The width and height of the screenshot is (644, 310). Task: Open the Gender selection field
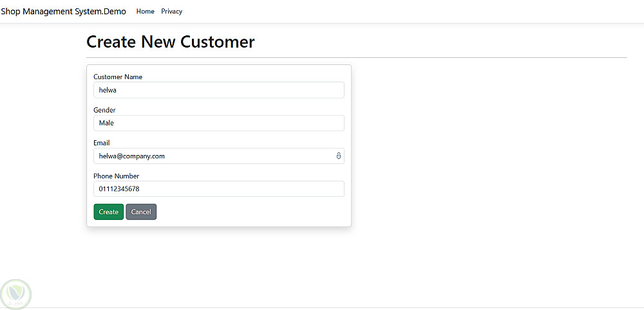(x=218, y=123)
